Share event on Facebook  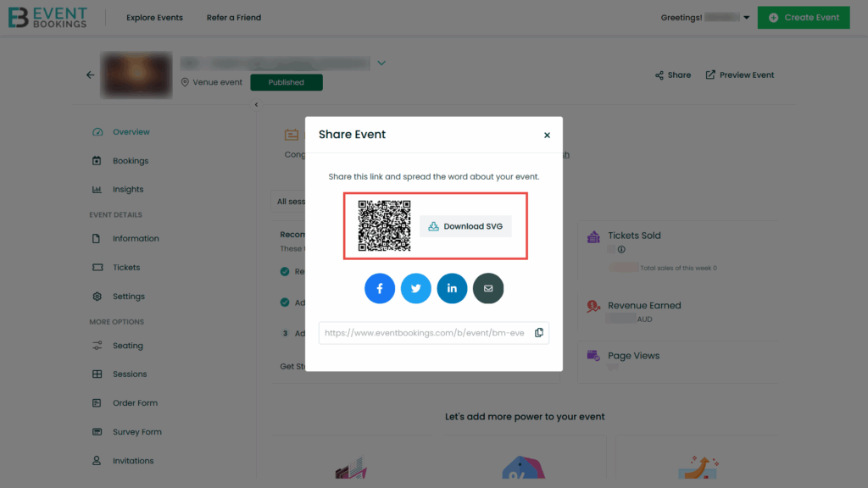tap(379, 288)
